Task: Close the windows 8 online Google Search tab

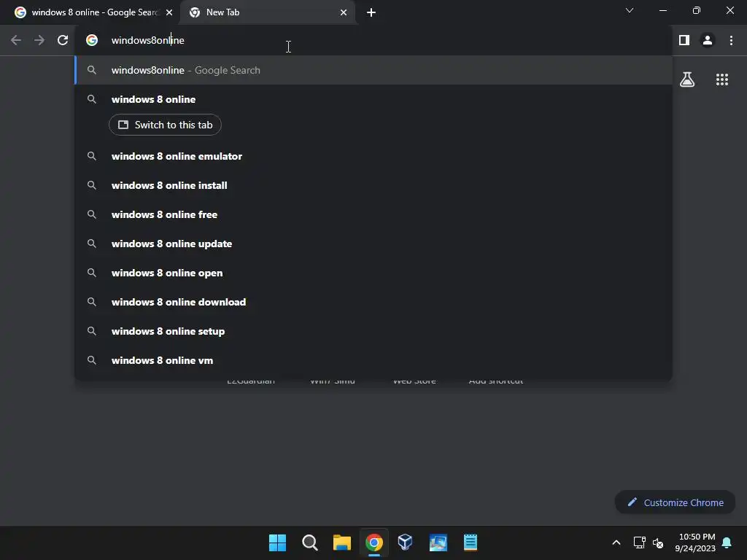Action: pos(169,12)
